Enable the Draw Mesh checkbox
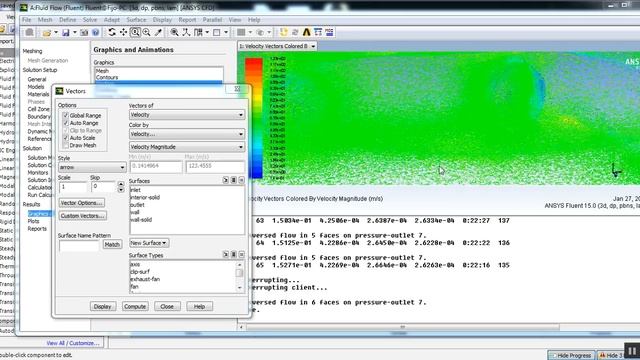 tap(66, 145)
